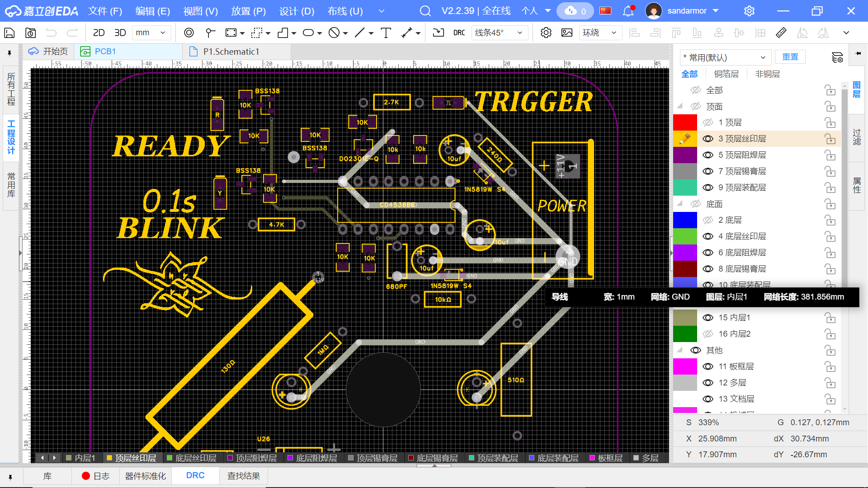Click the Insert image toolbar icon
Screen dimensions: 868x488
(566, 33)
